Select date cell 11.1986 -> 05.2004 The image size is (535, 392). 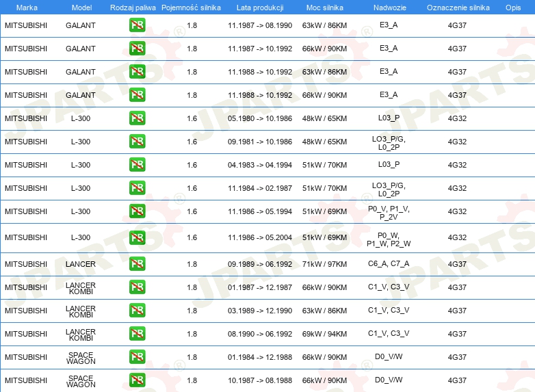(260, 237)
